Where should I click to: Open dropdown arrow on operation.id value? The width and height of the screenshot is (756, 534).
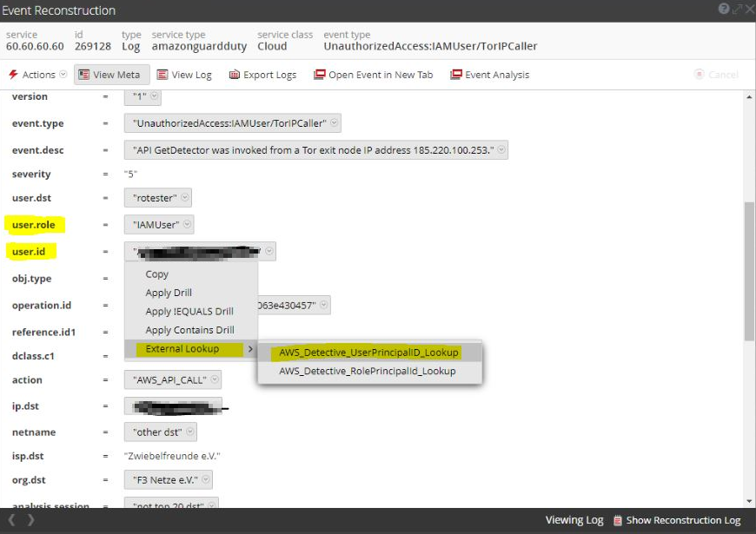[x=323, y=305]
